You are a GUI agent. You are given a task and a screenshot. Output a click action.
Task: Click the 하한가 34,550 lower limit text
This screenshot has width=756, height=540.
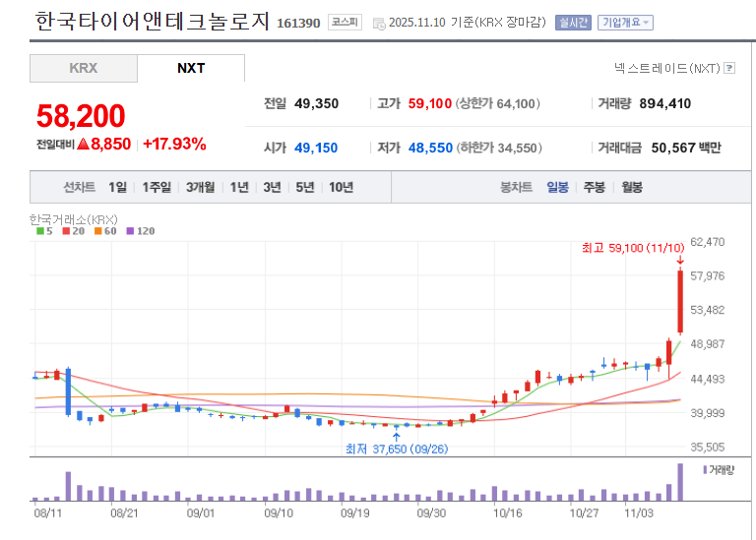[x=499, y=148]
